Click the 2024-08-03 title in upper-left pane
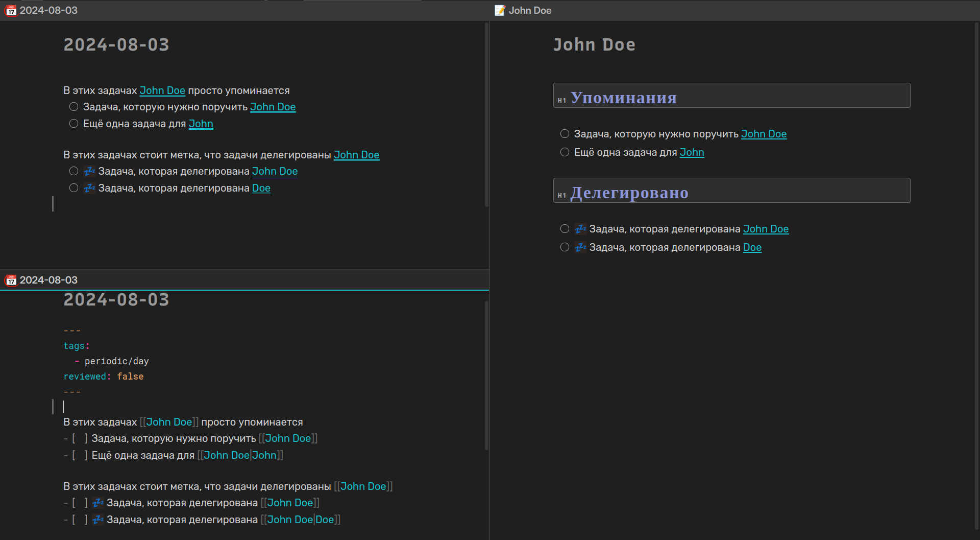 click(x=116, y=45)
